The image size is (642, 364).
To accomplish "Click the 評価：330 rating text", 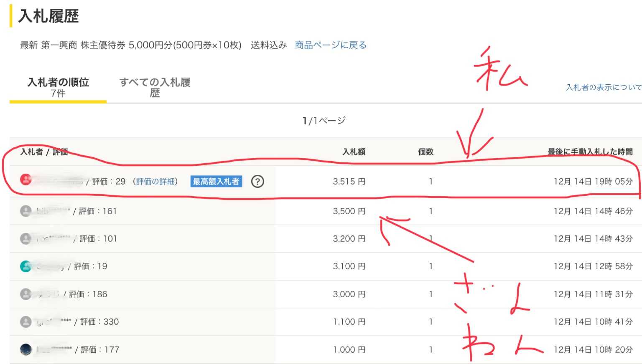I will tap(99, 322).
